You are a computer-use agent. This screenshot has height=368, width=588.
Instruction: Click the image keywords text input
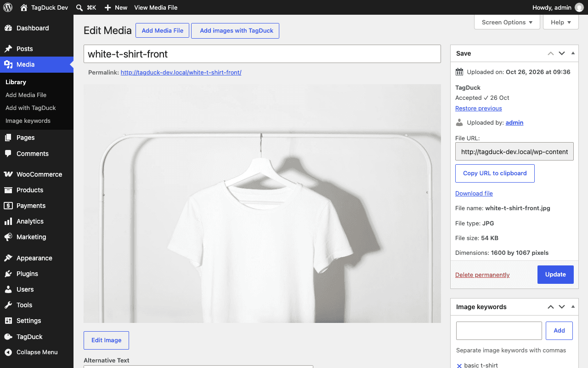pos(499,331)
